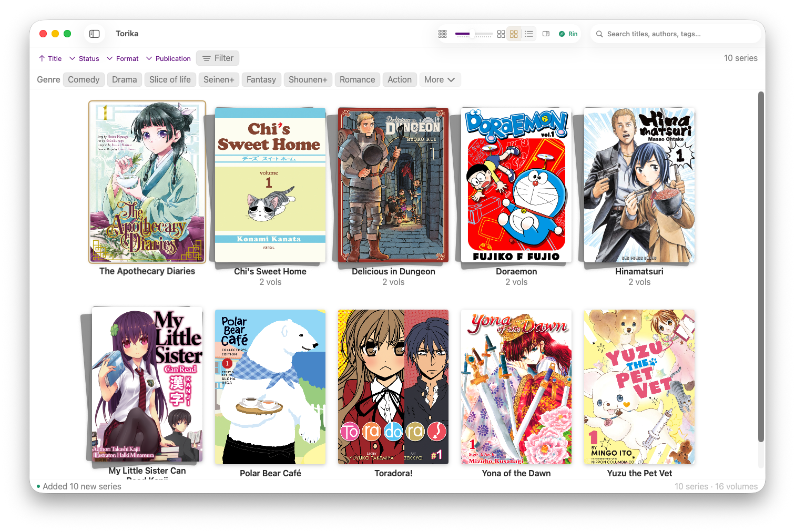Toggle Title sort direction
This screenshot has height=532, width=795.
(50, 58)
